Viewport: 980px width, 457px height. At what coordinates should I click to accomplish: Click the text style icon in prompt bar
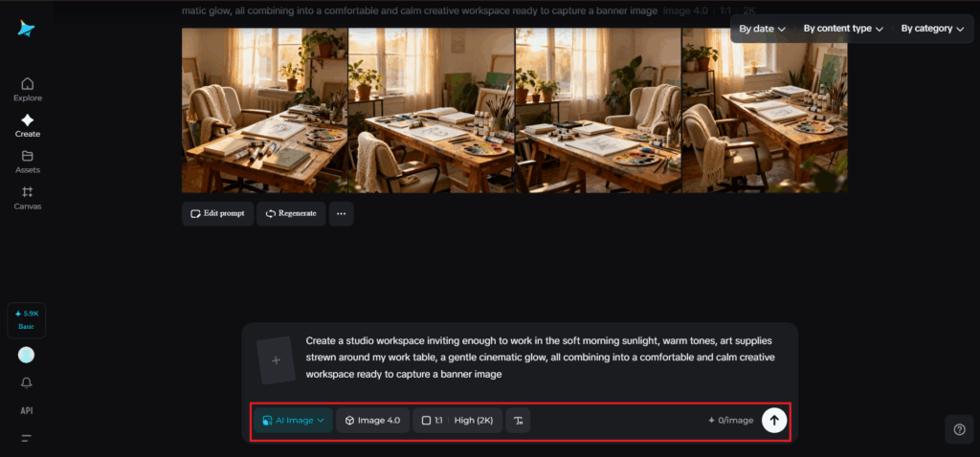(518, 421)
